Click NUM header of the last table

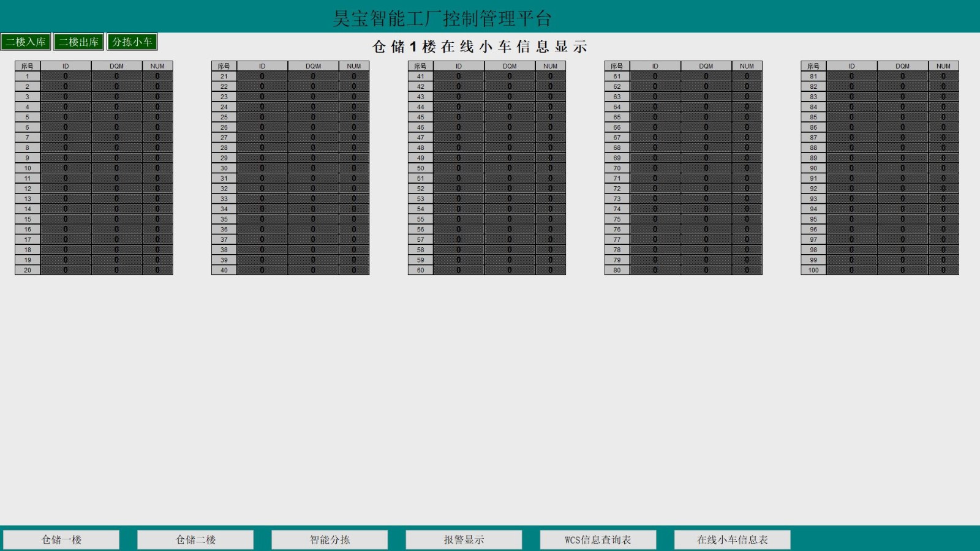click(943, 66)
